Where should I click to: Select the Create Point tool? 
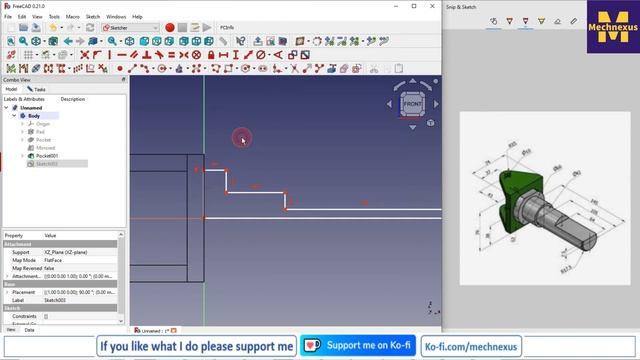pos(120,69)
